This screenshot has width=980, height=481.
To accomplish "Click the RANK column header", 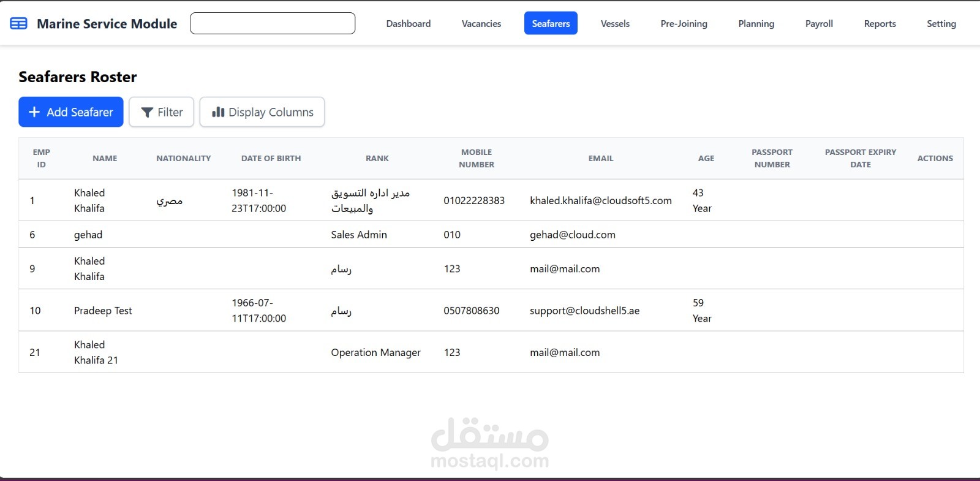I will click(377, 158).
